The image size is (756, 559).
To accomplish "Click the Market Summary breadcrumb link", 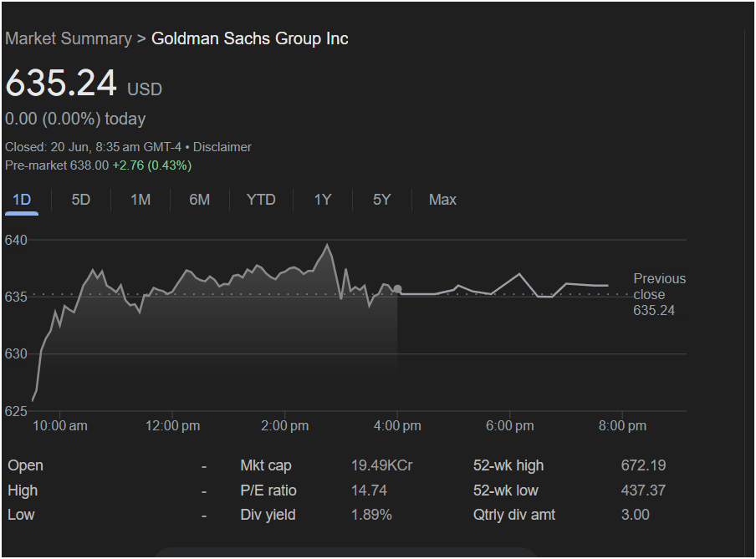I will 69,38.
